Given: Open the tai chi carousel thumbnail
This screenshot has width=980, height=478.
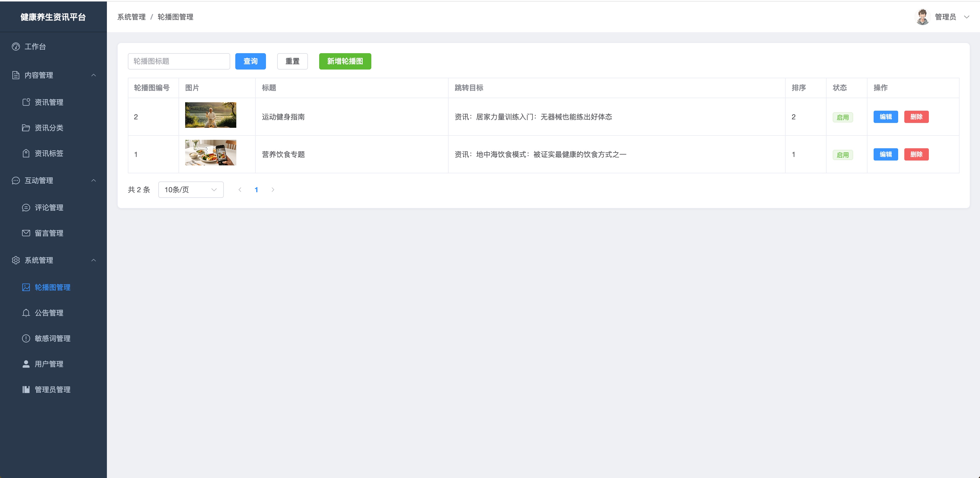Looking at the screenshot, I should tap(210, 115).
